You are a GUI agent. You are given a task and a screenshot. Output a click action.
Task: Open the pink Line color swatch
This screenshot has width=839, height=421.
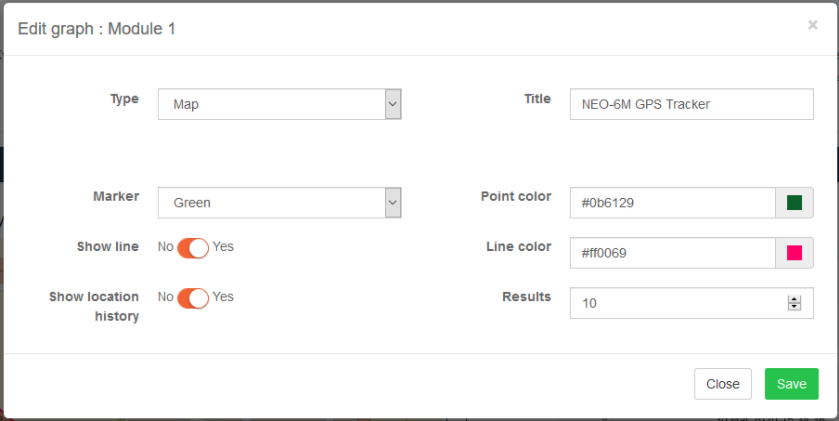point(795,253)
